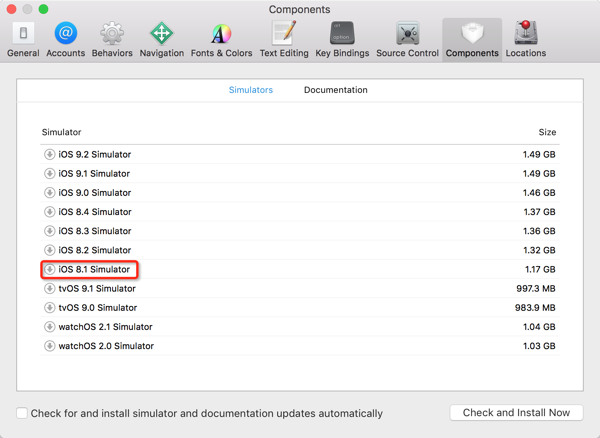Image resolution: width=600 pixels, height=438 pixels.
Task: Download the iOS 8.3 Simulator
Action: pyautogui.click(x=49, y=231)
